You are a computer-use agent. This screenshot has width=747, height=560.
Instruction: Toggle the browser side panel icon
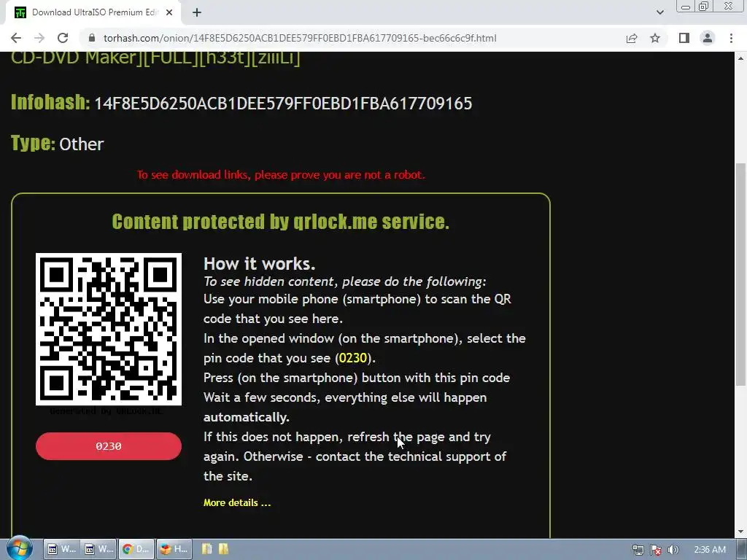pos(684,38)
